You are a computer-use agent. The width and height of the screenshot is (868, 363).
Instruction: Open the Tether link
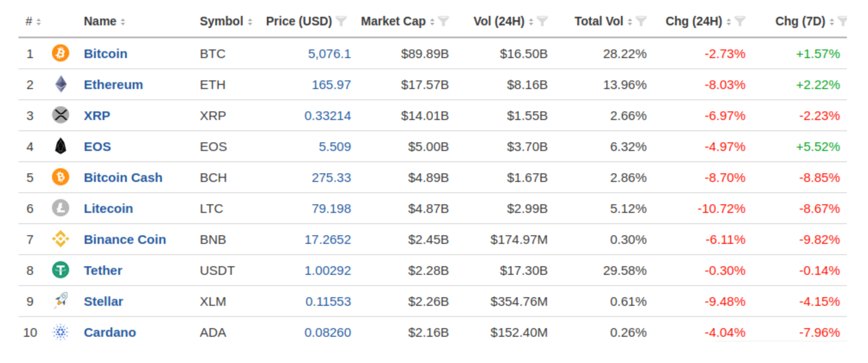103,270
